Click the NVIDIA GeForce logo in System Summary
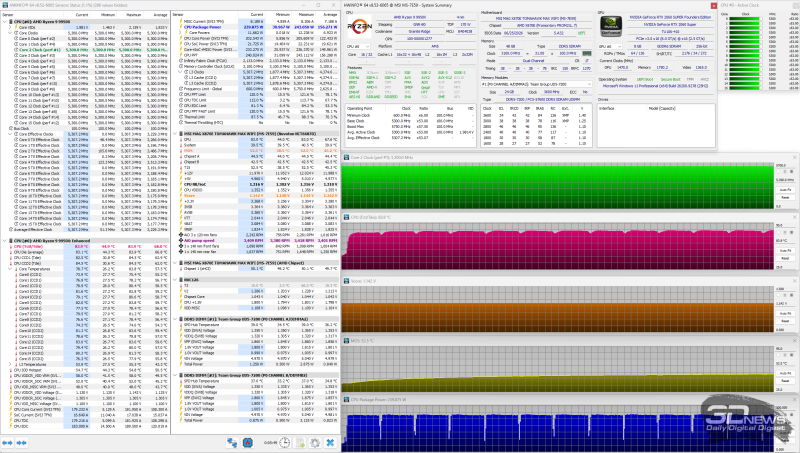The width and height of the screenshot is (800, 453). [610, 27]
